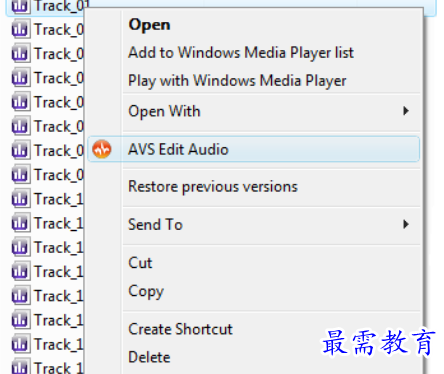Select the highlighted Track_01 file icon

[20, 6]
